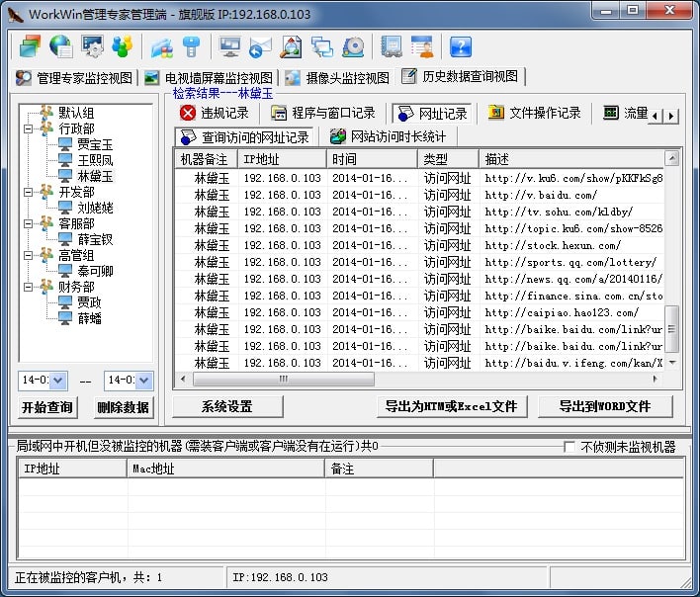Click the document magnifier toolbar icon
This screenshot has height=597, width=700.
click(x=291, y=46)
